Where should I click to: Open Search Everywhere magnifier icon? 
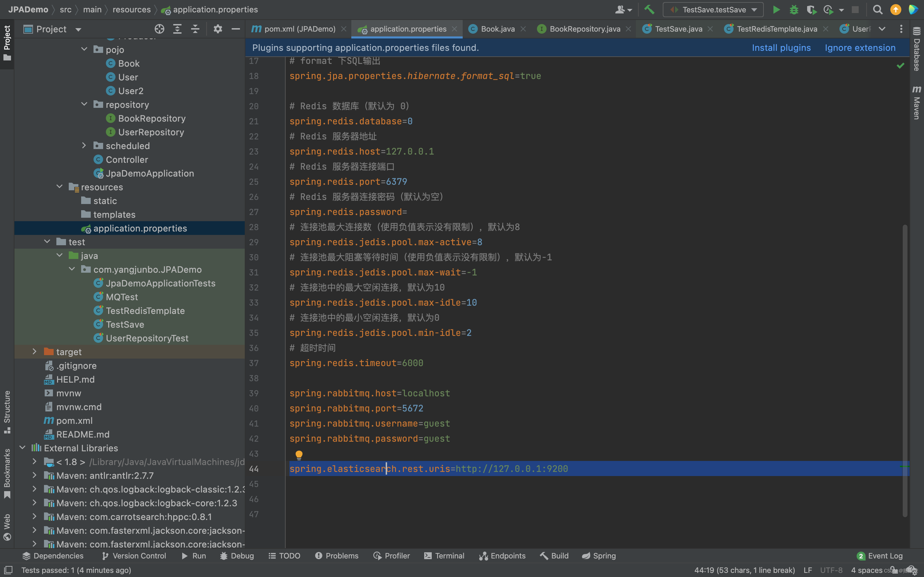pos(877,10)
